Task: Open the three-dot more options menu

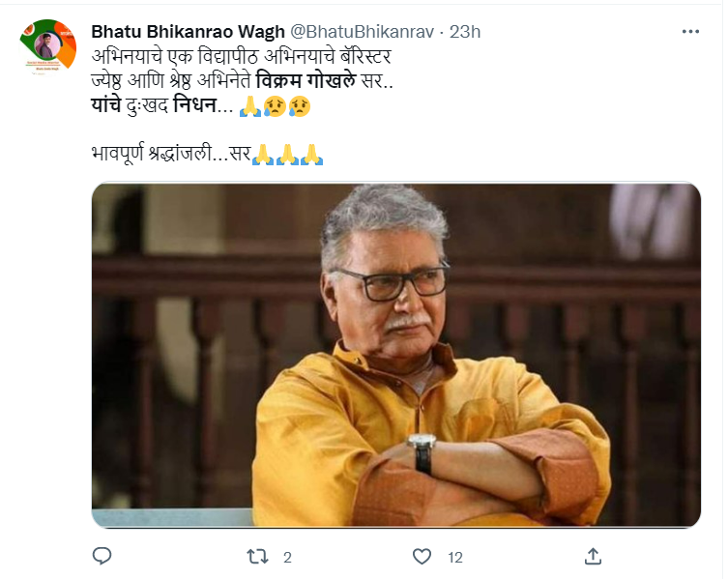Action: (690, 32)
